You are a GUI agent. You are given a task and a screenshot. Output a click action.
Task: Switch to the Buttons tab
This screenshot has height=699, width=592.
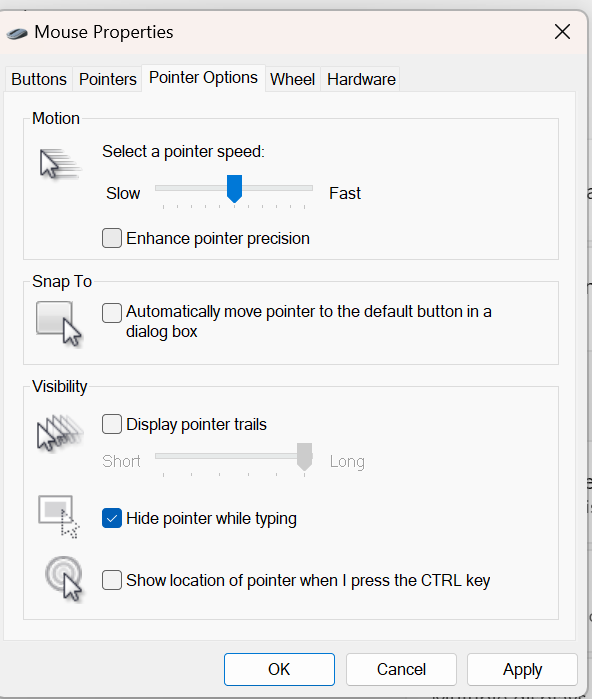pos(39,79)
